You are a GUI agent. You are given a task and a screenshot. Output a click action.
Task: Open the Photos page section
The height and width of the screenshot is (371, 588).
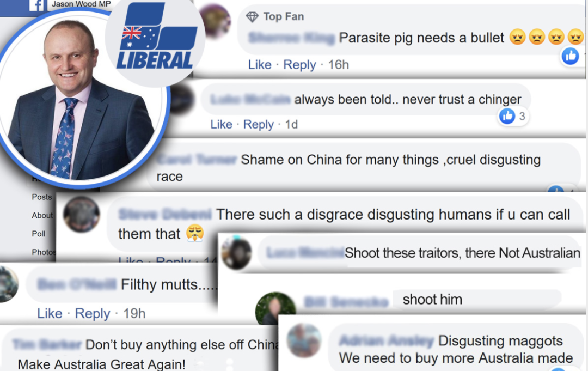[x=44, y=252]
